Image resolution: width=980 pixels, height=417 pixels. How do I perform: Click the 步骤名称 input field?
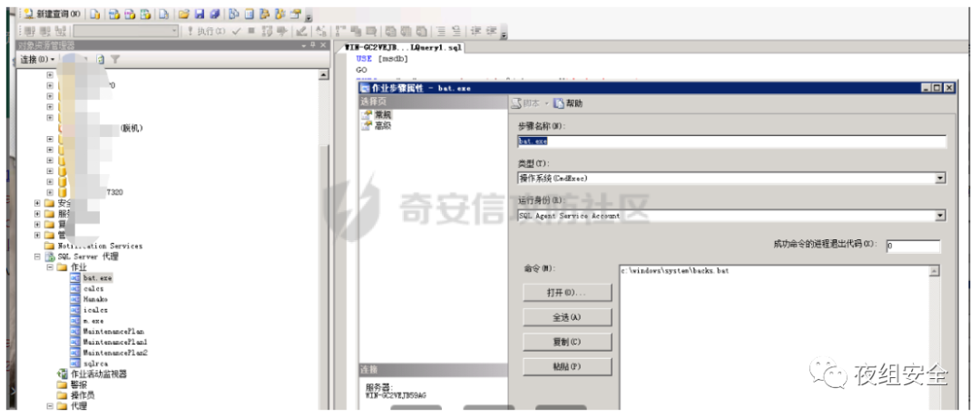pos(732,141)
